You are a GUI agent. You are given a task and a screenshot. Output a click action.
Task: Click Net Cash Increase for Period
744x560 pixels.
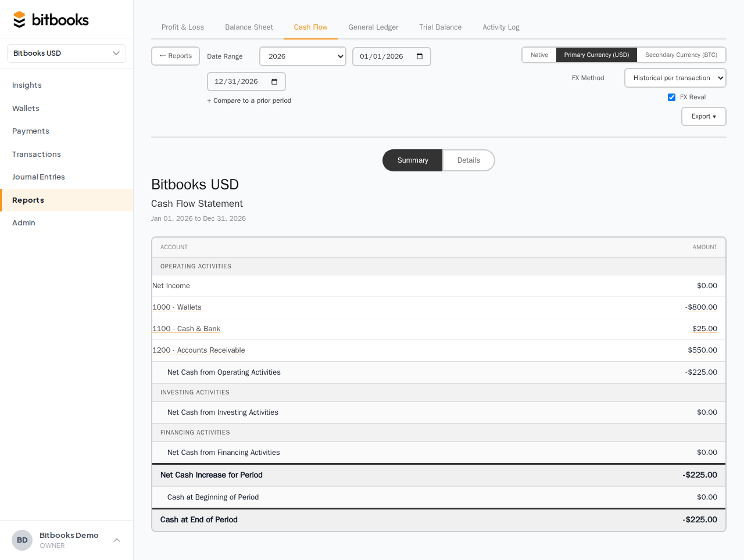click(x=212, y=475)
